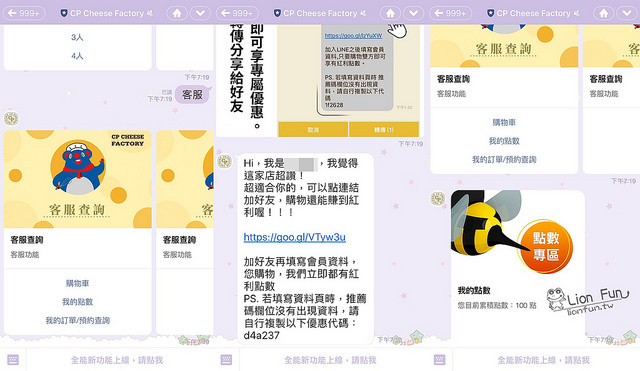Tap the sent 客服 message bubble
640x371 pixels.
tap(192, 95)
